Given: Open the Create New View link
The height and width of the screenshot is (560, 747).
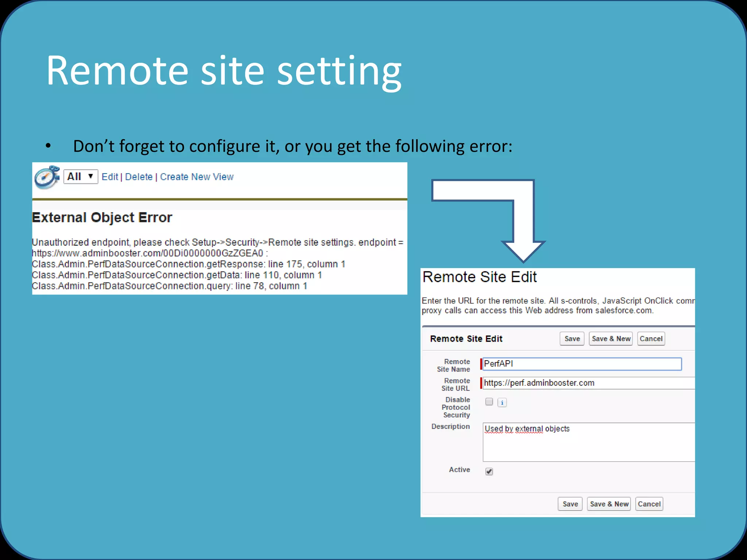Looking at the screenshot, I should [197, 177].
